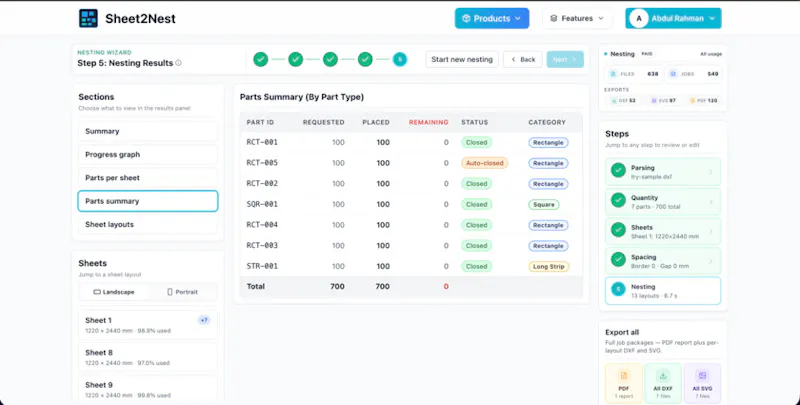Open the Nesting step card

pyautogui.click(x=663, y=291)
